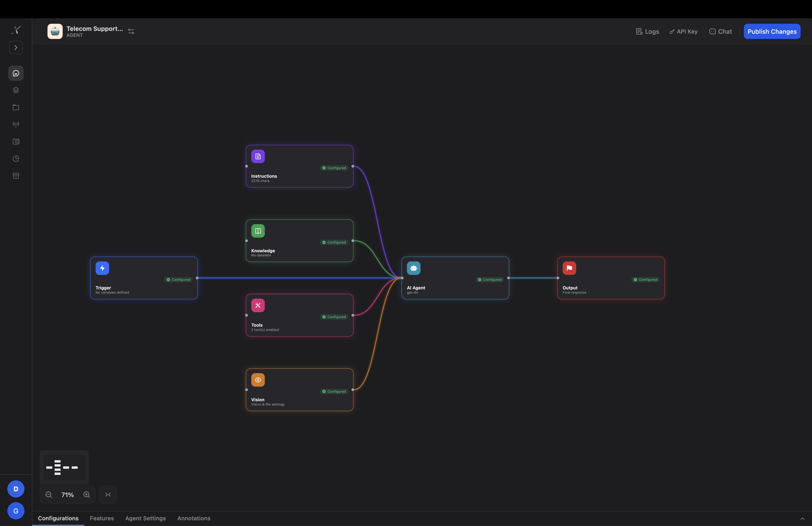The width and height of the screenshot is (812, 526).
Task: Click the D user avatar
Action: 16,489
